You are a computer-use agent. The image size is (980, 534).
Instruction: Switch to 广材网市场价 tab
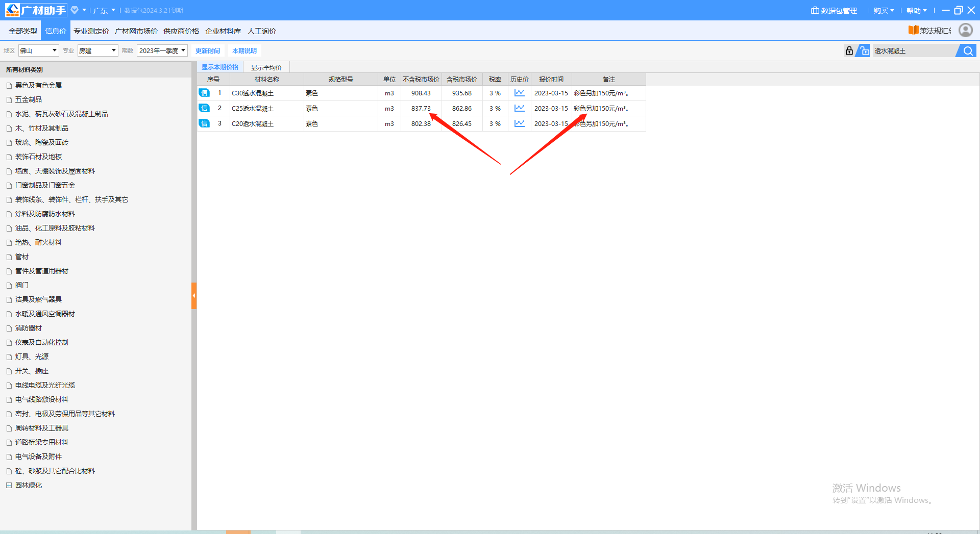(136, 31)
